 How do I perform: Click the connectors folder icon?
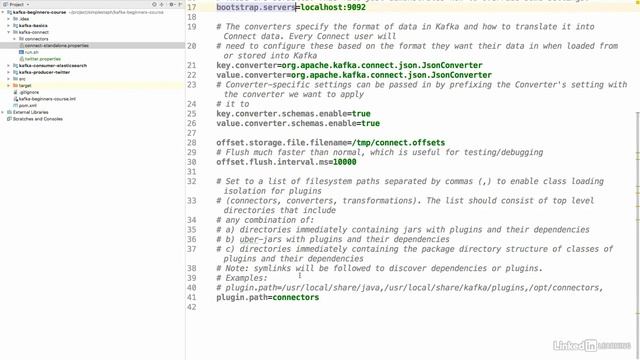pyautogui.click(x=21, y=39)
